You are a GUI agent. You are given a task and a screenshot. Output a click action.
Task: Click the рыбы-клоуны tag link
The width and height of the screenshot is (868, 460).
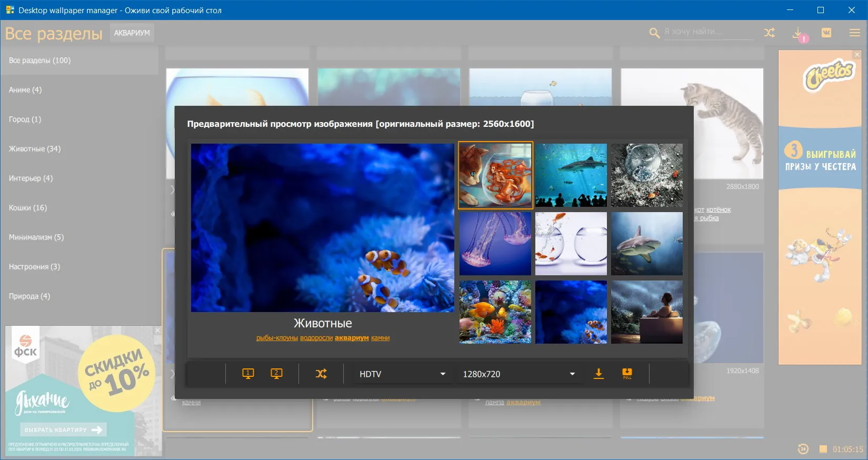pyautogui.click(x=277, y=338)
